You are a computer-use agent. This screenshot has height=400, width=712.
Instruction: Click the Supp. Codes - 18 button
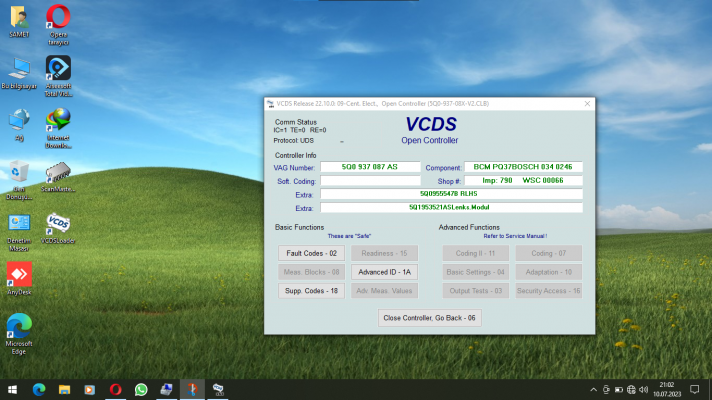point(312,291)
